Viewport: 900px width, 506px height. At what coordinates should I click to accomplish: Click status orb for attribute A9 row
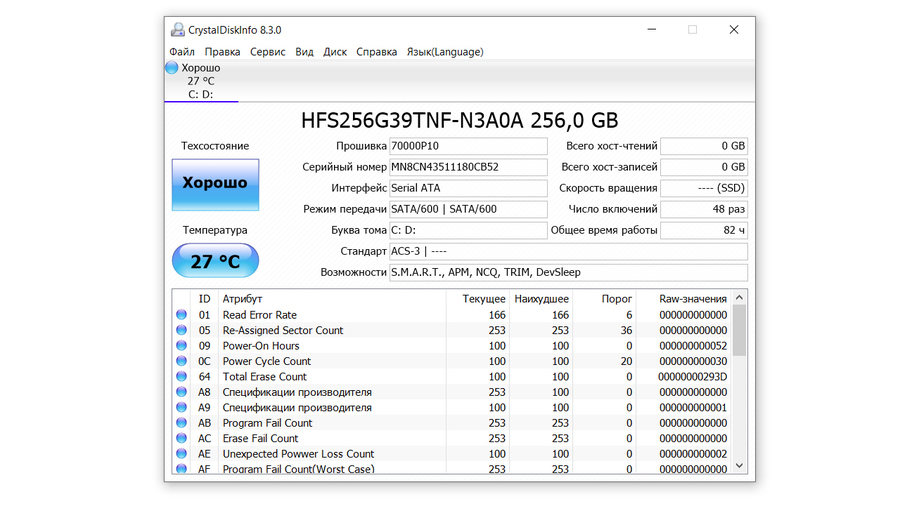pos(181,407)
